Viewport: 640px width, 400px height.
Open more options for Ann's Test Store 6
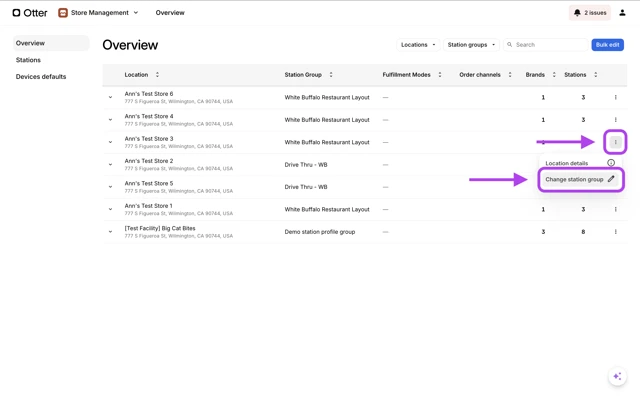[x=616, y=98]
